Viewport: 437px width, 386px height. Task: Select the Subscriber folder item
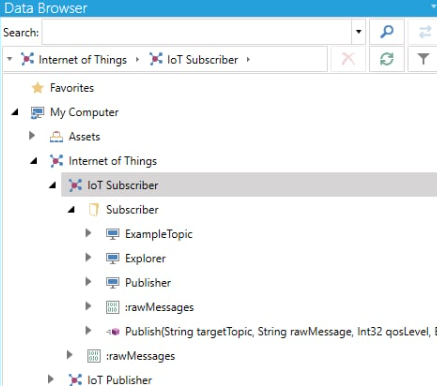(132, 210)
